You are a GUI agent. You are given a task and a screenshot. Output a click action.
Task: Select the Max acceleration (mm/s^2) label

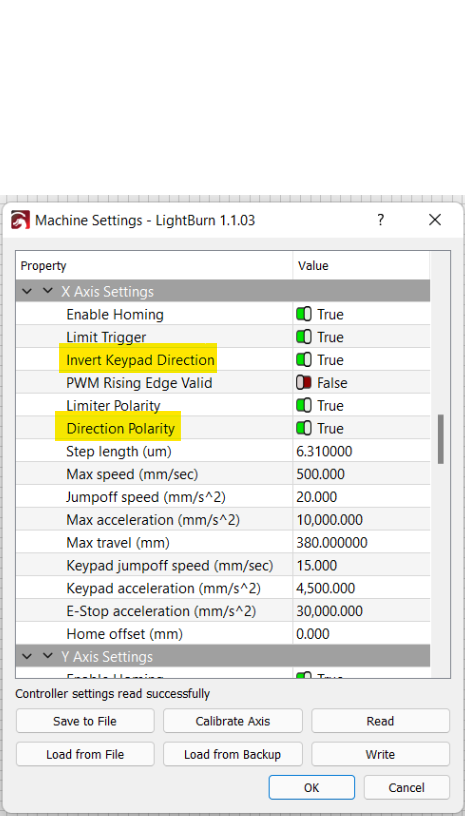click(153, 520)
